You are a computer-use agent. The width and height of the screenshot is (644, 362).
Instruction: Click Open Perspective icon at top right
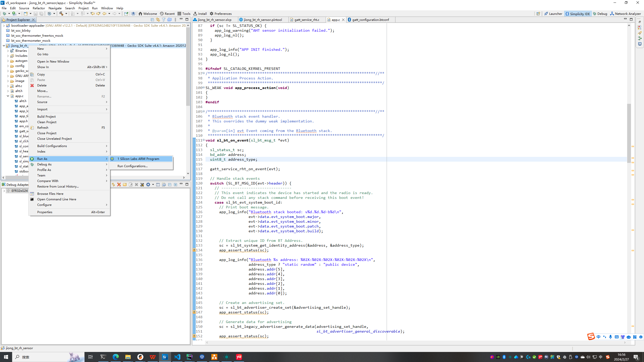(538, 14)
